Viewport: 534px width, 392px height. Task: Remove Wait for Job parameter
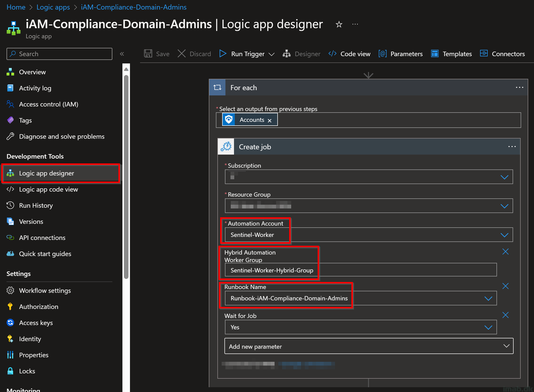coord(506,315)
